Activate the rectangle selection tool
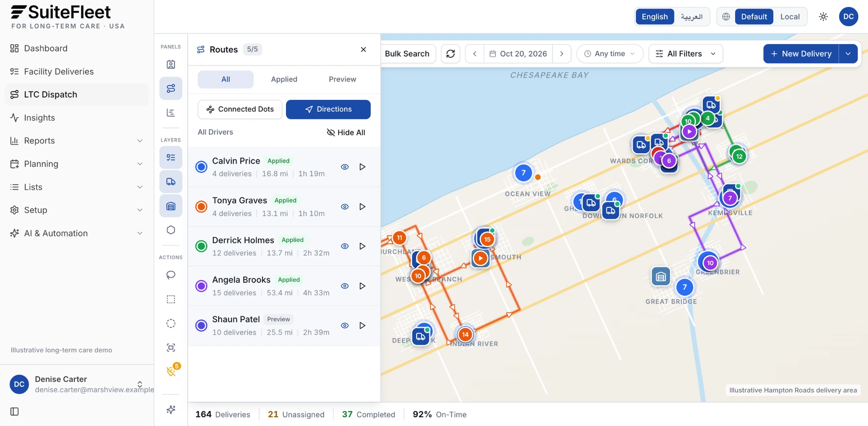Viewport: 868px width, 426px height. click(171, 299)
